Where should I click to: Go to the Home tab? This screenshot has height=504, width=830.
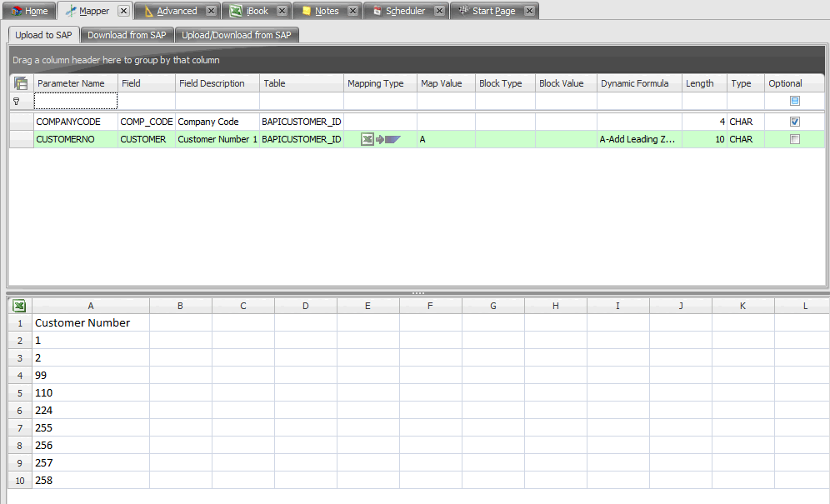point(29,11)
